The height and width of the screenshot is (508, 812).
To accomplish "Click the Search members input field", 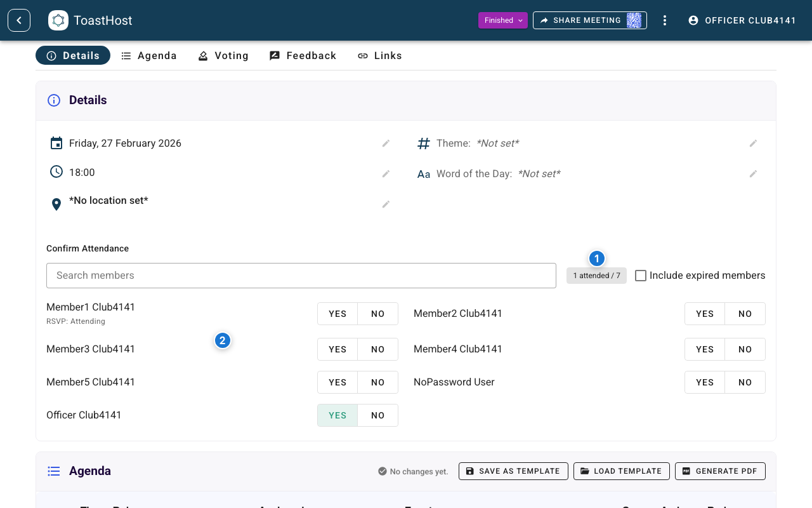I will 301,276.
